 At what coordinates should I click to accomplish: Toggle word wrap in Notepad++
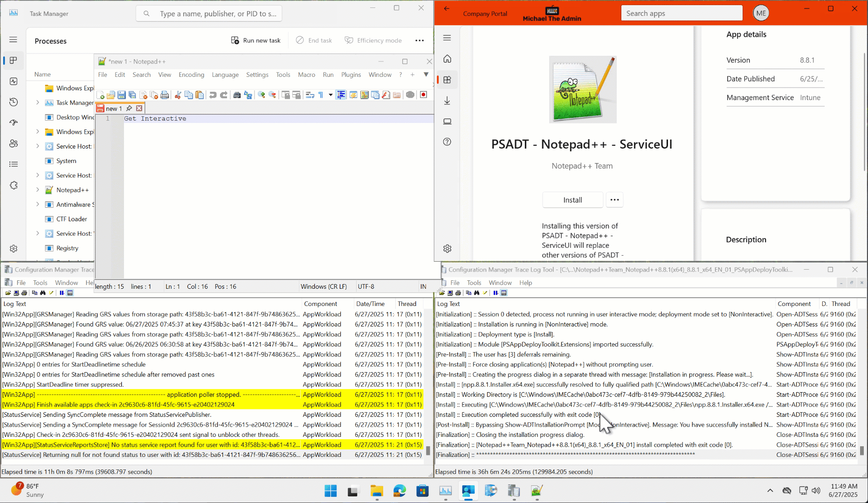click(309, 95)
